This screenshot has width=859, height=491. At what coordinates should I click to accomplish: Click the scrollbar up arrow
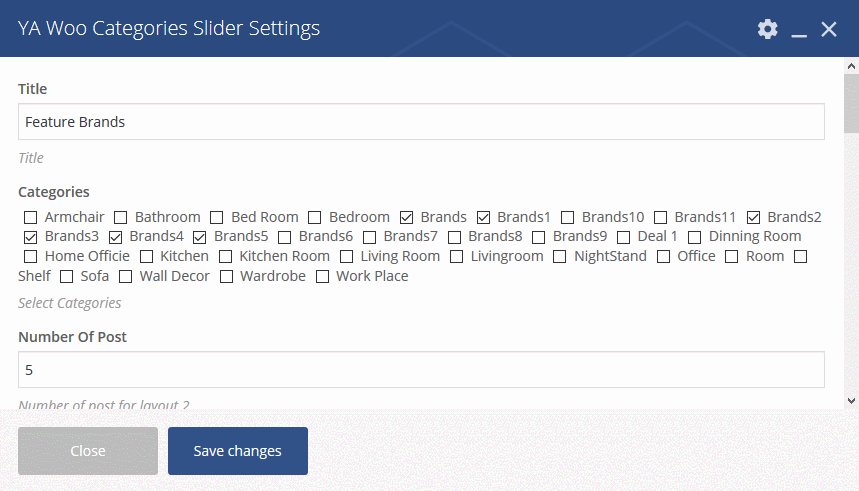pos(851,66)
